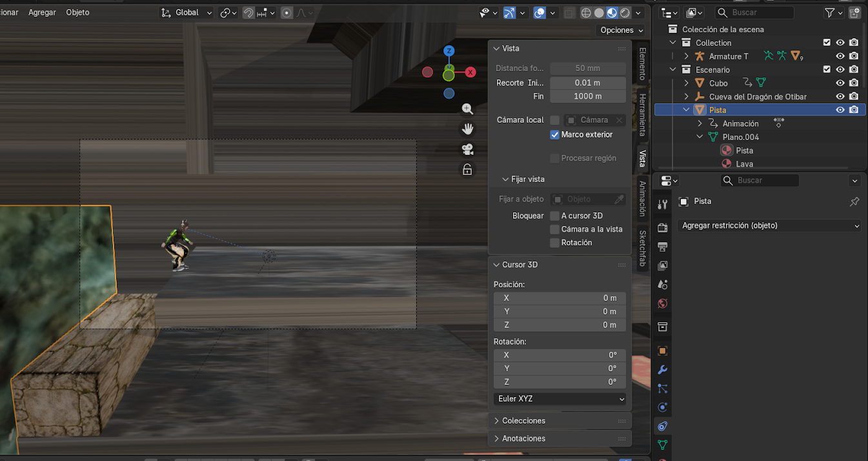Open the Modifiers wrench tab in properties
Viewport: 868px width, 461px height.
point(662,370)
